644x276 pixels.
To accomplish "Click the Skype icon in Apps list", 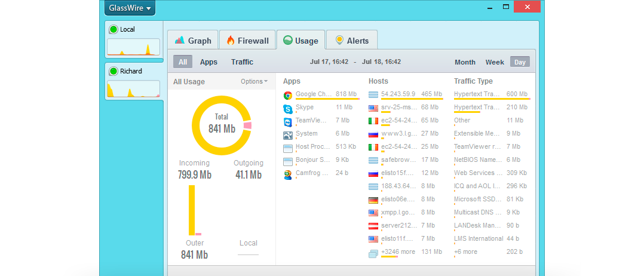I will [x=288, y=108].
